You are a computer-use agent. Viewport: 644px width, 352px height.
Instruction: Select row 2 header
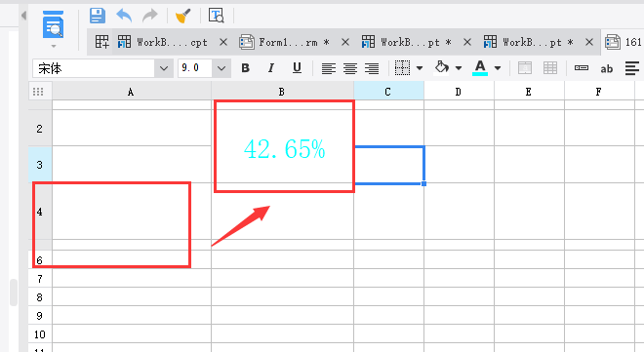40,128
